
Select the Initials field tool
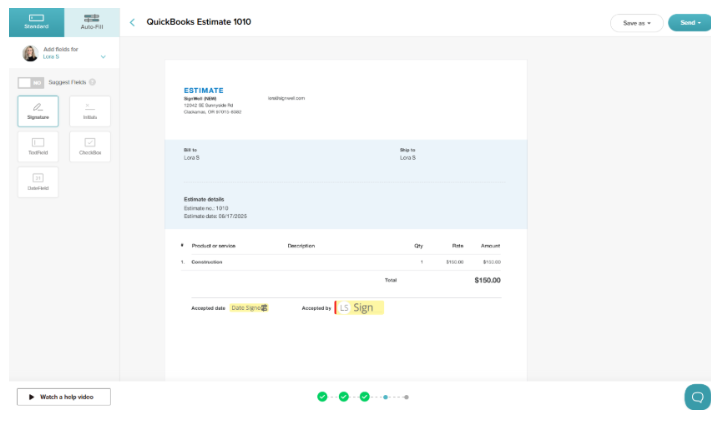click(x=90, y=111)
